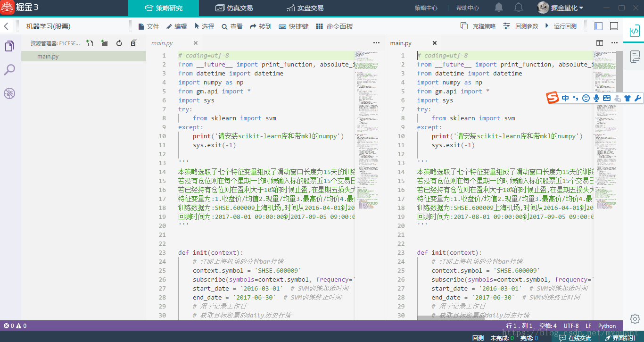
Task: Click right editor horizontal scrollbar
Action: (x=451, y=317)
